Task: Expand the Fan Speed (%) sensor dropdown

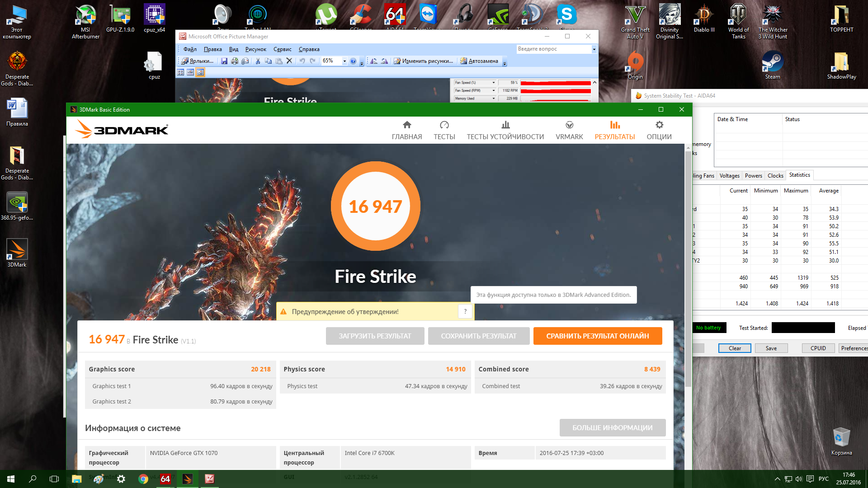Action: click(x=493, y=83)
